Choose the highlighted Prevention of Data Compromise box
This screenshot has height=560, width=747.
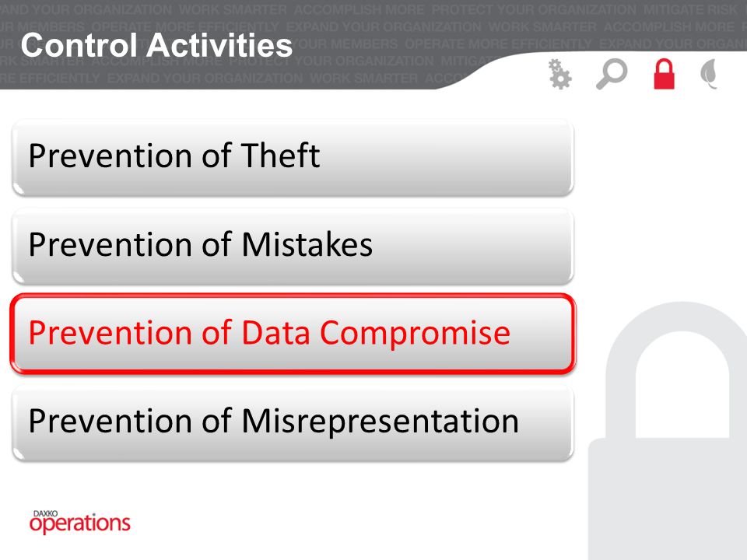pyautogui.click(x=293, y=334)
